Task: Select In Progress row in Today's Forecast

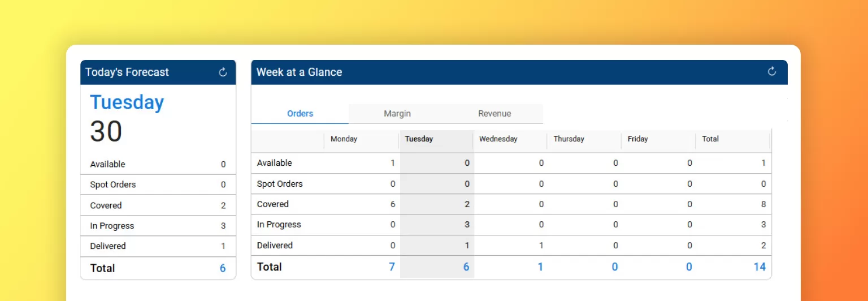Action: tap(112, 226)
